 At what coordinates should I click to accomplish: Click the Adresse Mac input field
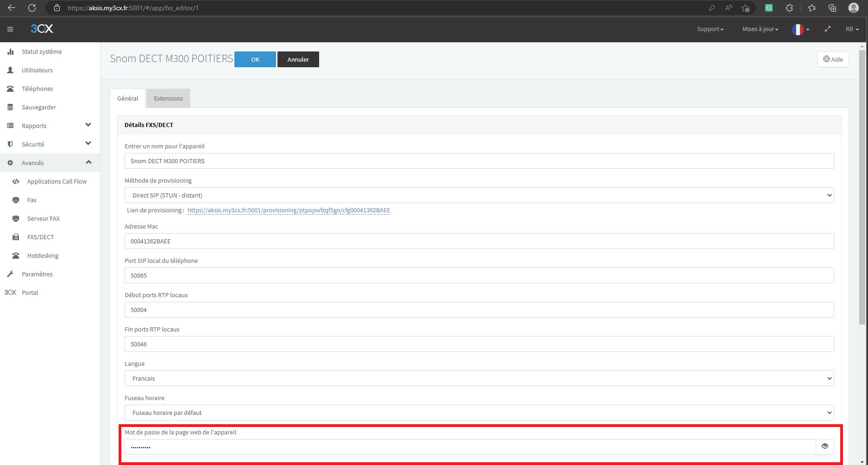click(x=479, y=241)
